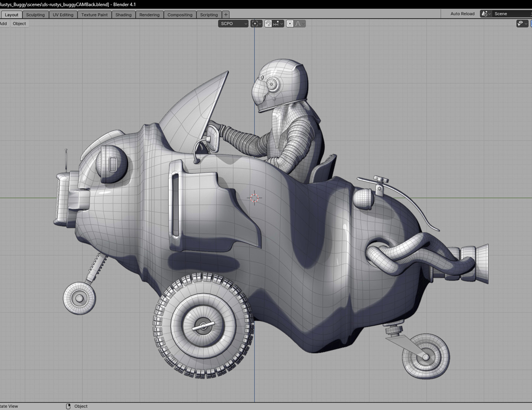Expand the snapping options dropdown
This screenshot has width=532, height=410.
click(x=282, y=24)
